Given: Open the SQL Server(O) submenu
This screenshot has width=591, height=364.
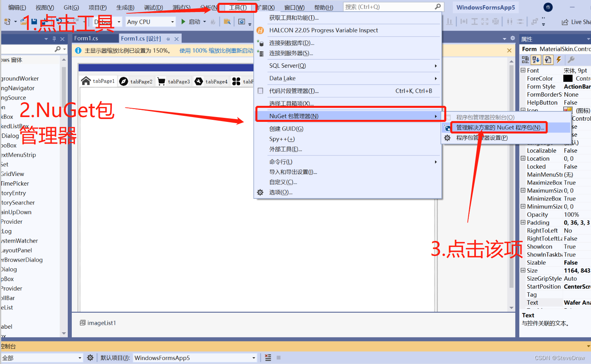Looking at the screenshot, I should [348, 66].
